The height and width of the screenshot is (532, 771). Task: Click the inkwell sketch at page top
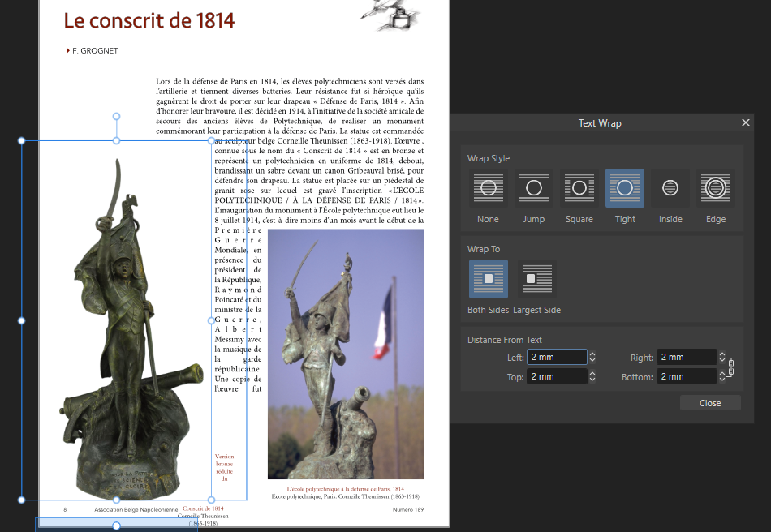(x=391, y=15)
